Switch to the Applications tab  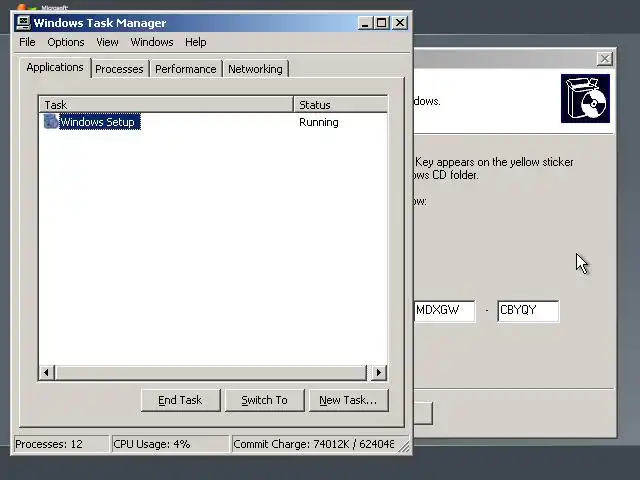coord(55,67)
